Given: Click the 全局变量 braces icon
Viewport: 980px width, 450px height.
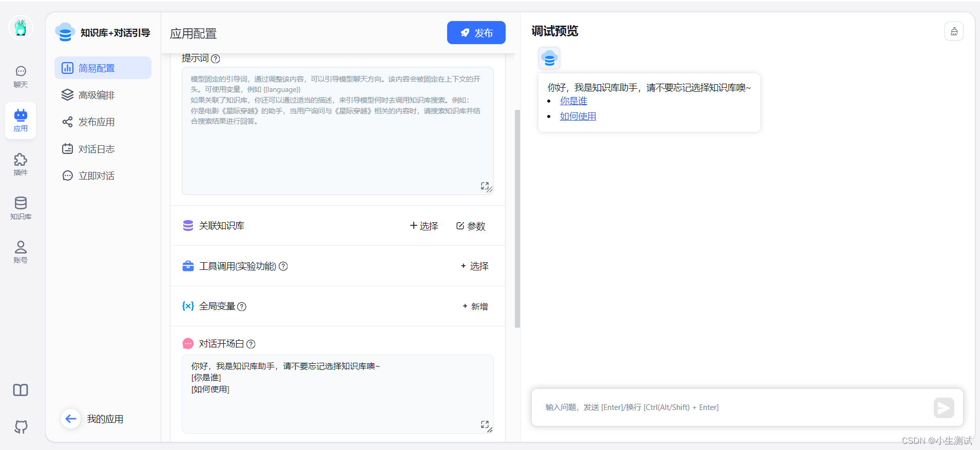Looking at the screenshot, I should click(x=188, y=306).
